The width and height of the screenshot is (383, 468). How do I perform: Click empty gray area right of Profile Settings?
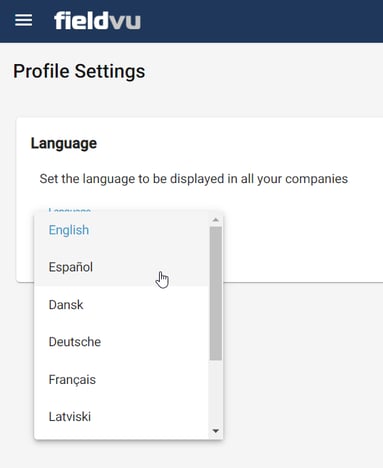263,71
